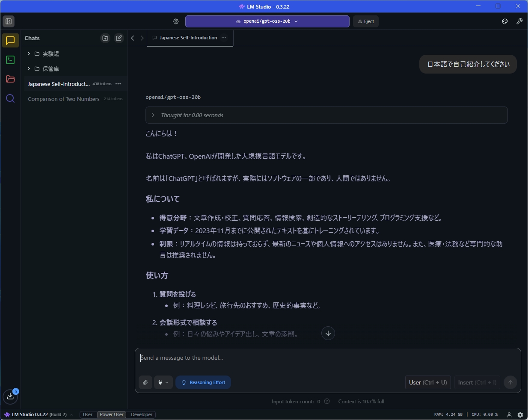Open options for Japanese Self-Introduction chat
The width and height of the screenshot is (528, 420).
(118, 84)
